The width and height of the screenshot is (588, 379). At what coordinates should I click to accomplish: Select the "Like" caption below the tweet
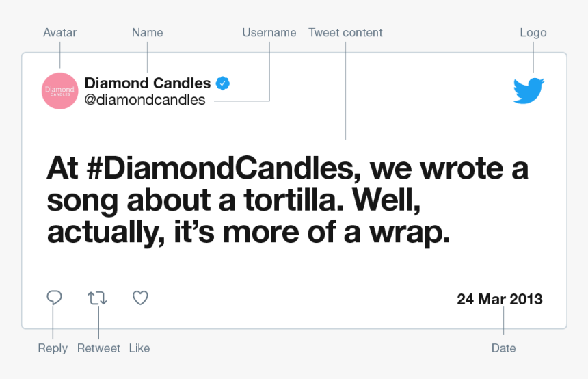(x=139, y=348)
